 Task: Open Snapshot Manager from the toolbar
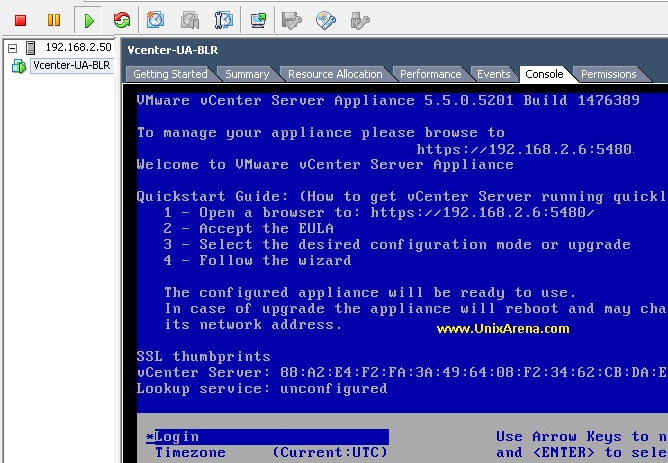[224, 20]
